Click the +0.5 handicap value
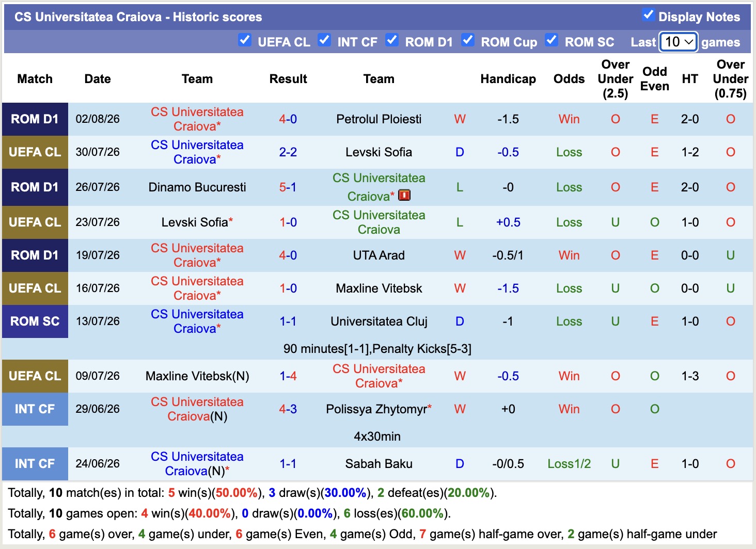Screen dimensions: 756x549 tap(508, 222)
